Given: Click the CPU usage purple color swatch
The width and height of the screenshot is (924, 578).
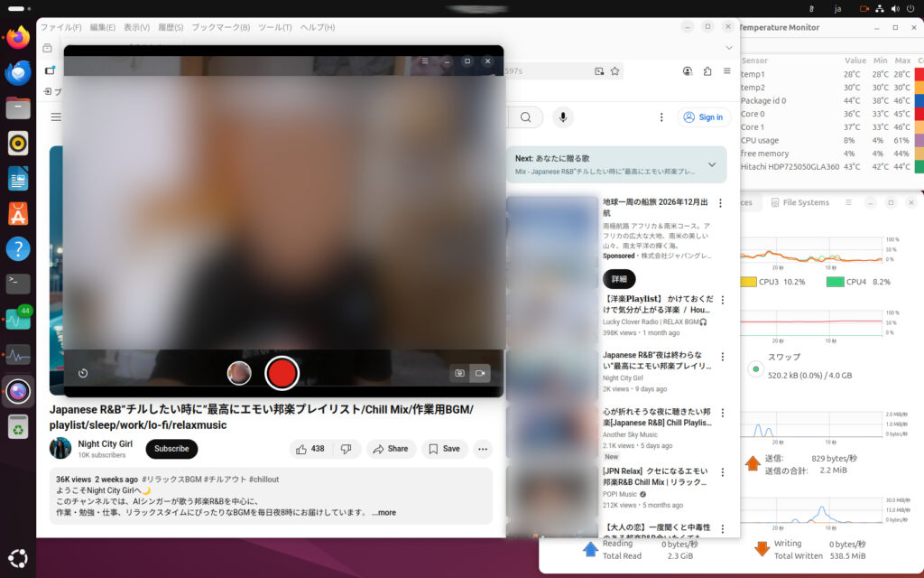Looking at the screenshot, I should coord(919,140).
